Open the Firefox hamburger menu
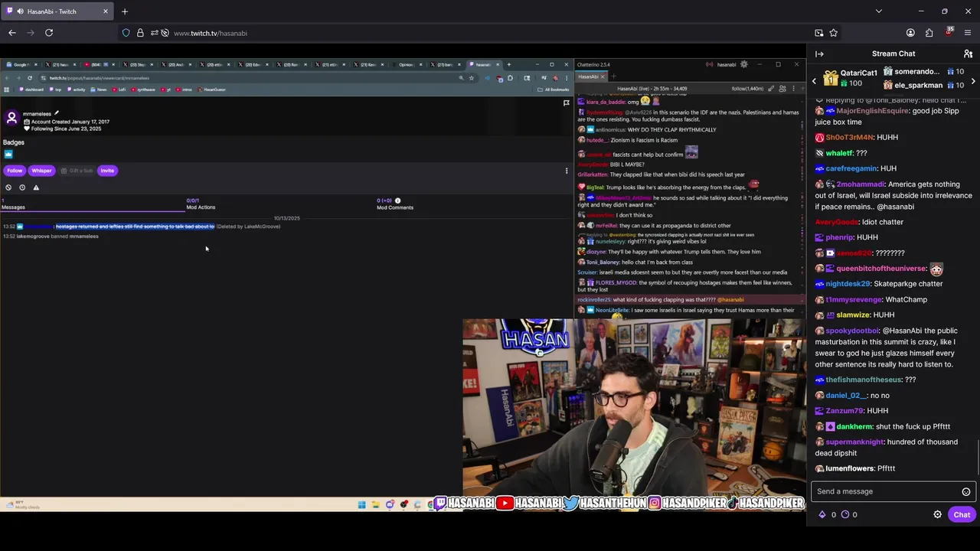Viewport: 980px width, 551px height. (968, 33)
